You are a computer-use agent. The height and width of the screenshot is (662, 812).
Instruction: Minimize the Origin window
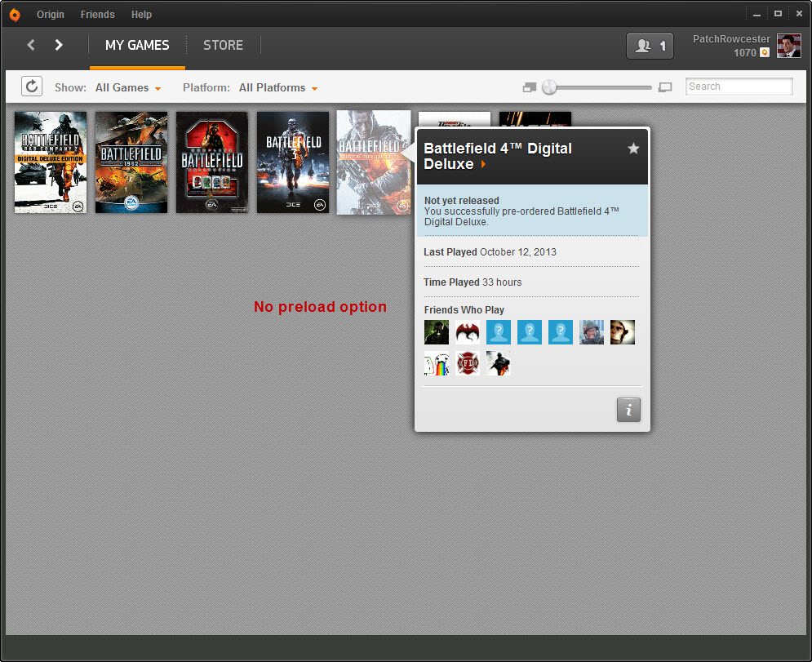(x=757, y=15)
